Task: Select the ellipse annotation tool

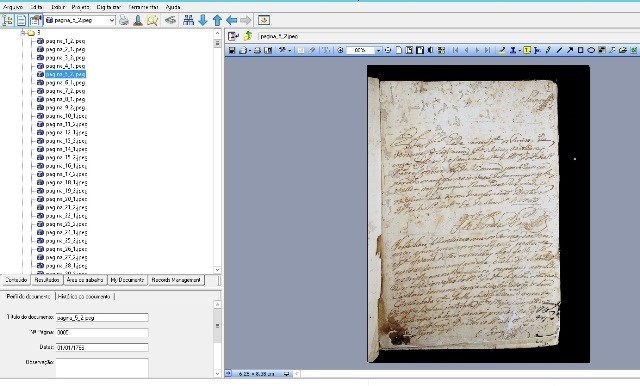Action: coord(591,50)
